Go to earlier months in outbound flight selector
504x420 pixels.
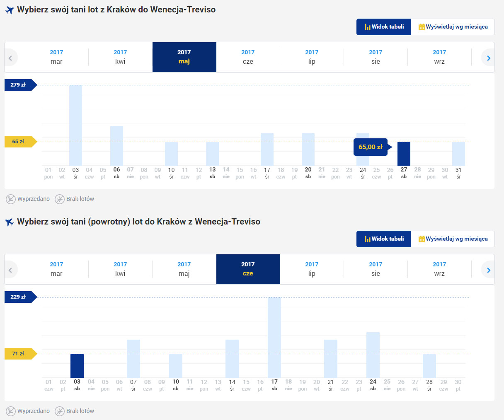(x=10, y=58)
